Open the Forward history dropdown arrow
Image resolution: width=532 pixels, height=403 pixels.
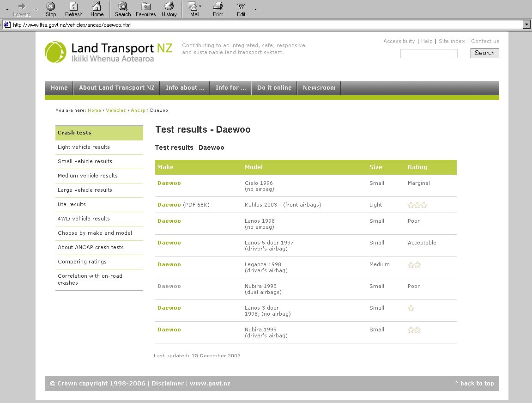[x=36, y=9]
